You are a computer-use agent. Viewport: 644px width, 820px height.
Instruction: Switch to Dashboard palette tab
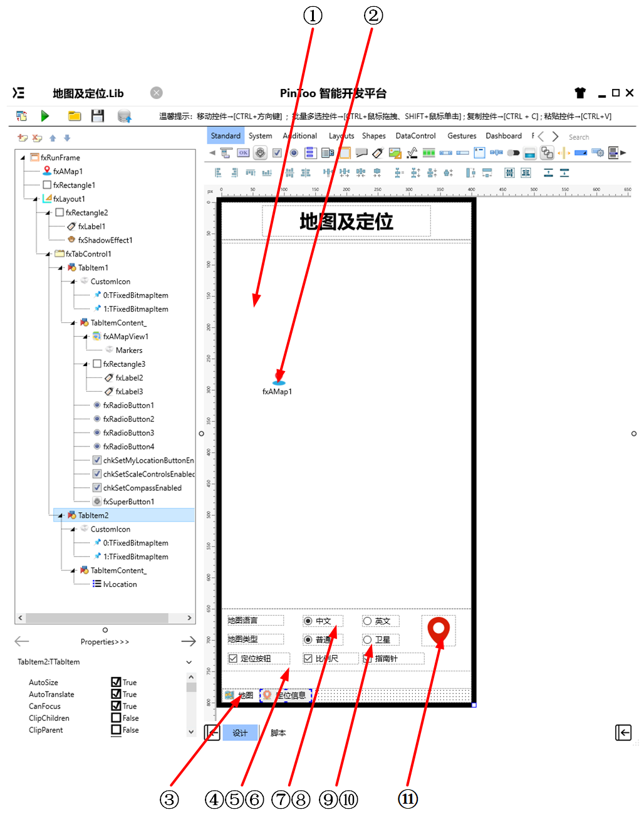coord(504,135)
